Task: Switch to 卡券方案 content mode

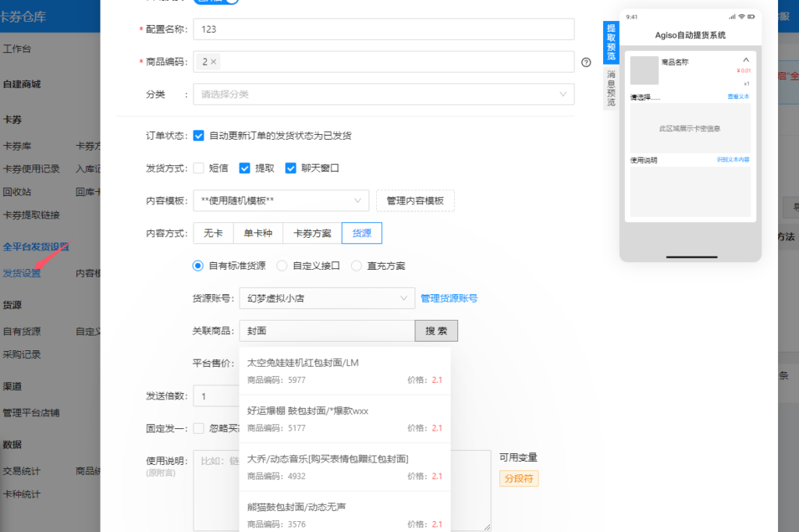Action: 312,233
